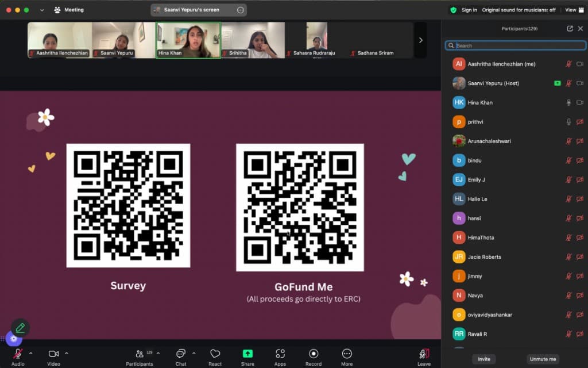
Task: Click the Leave meeting icon
Action: [x=424, y=354]
